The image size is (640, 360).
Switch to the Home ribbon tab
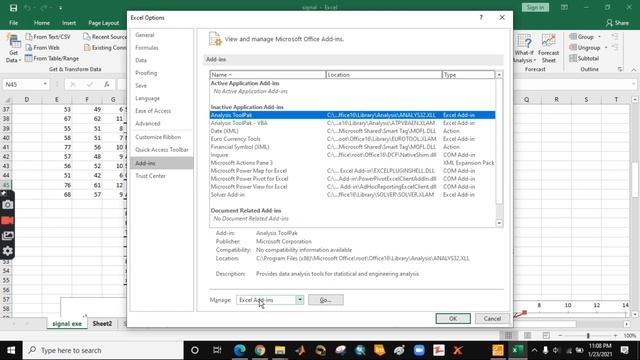42,23
